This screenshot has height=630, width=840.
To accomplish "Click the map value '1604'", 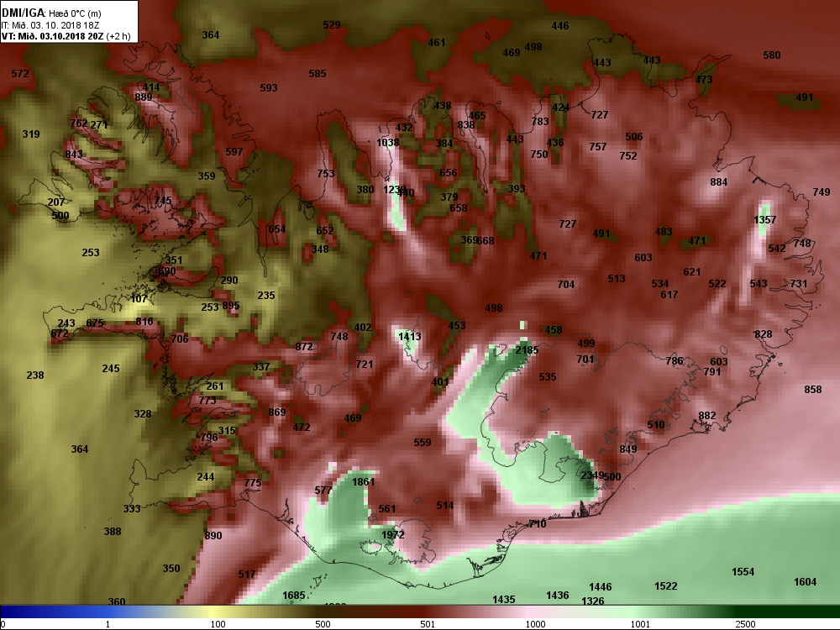I will pos(806,582).
